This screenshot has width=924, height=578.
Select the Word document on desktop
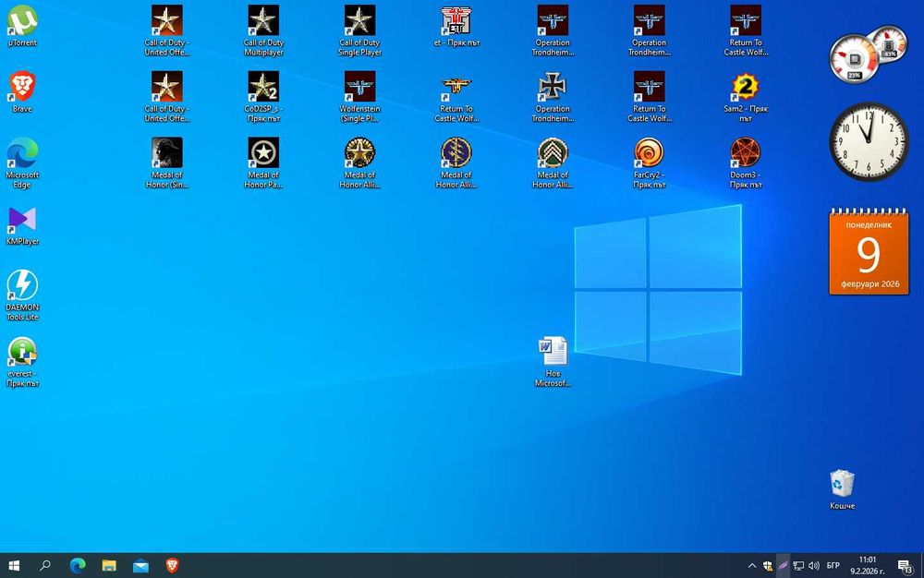553,361
